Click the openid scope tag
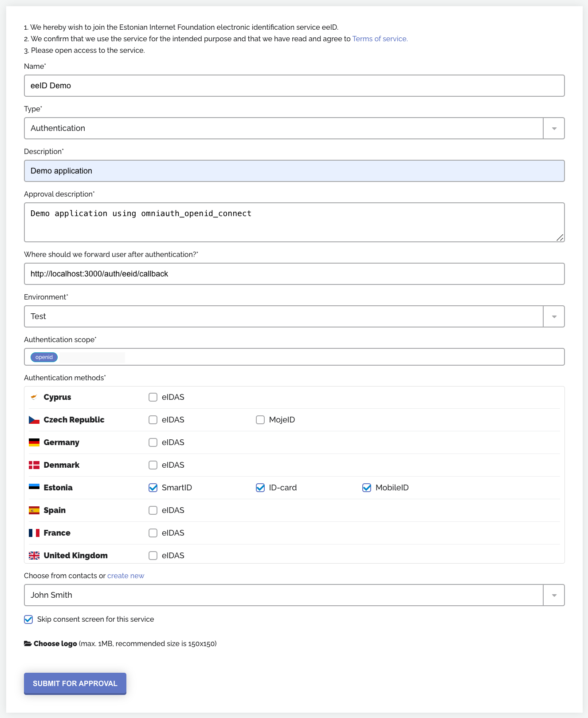The height and width of the screenshot is (718, 588). pyautogui.click(x=44, y=357)
